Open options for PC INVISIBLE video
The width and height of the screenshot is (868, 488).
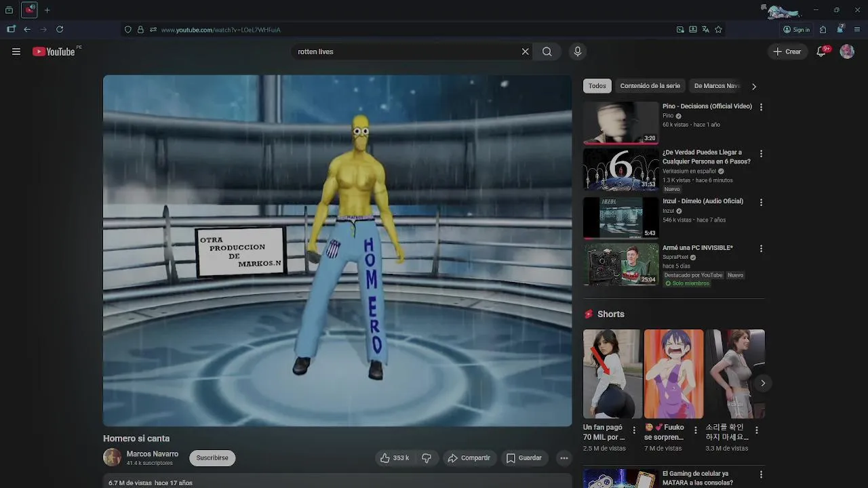(x=761, y=249)
